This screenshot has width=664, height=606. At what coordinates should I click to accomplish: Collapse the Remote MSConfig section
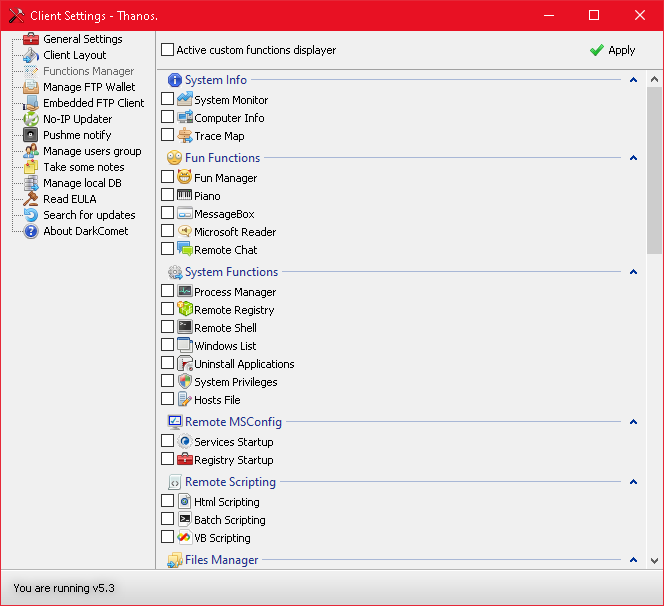[x=634, y=422]
